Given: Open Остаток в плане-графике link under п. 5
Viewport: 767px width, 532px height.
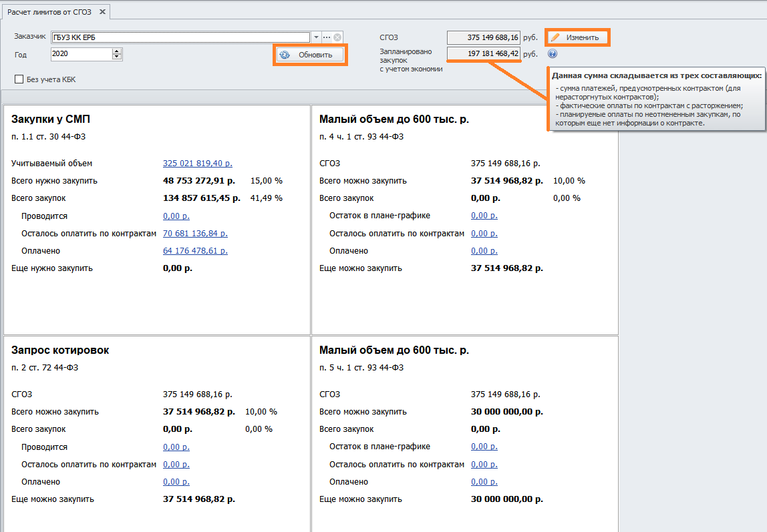Looking at the screenshot, I should [x=484, y=447].
